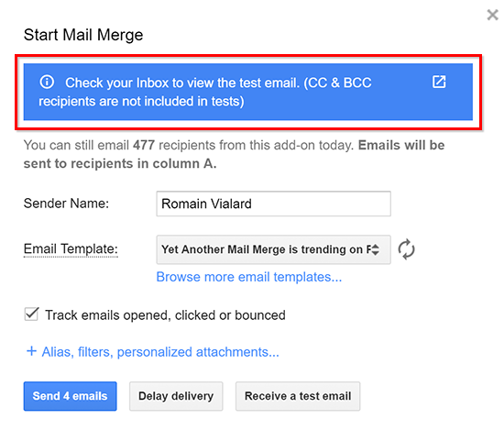Click Receive a test email button

[x=298, y=396]
